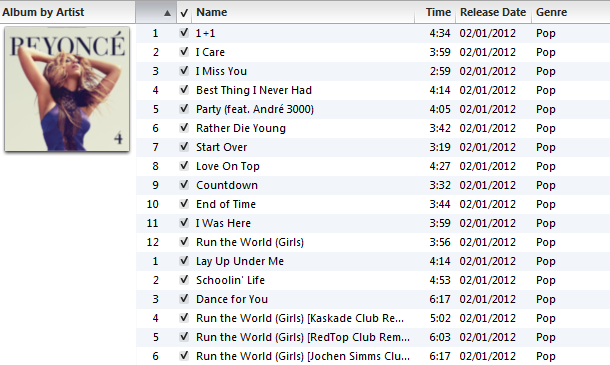Screen dimensions: 610x365
Task: Click the release date of Start Over
Action: (487, 147)
